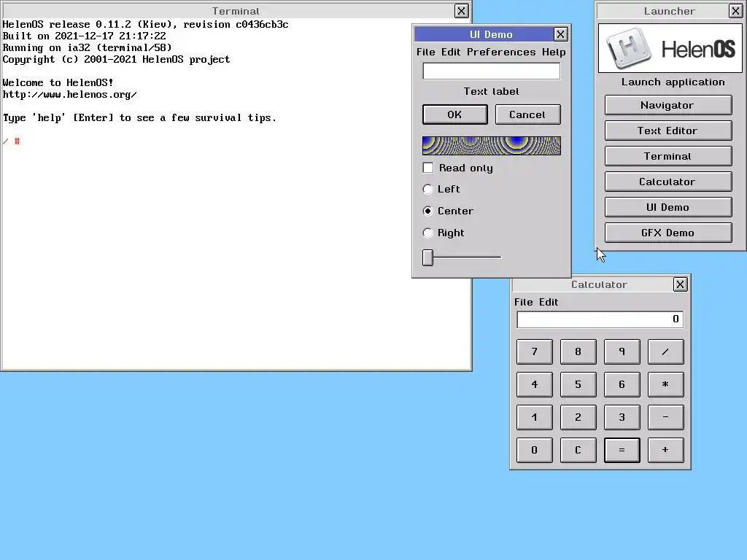Click the HelenOS logo in Launcher
This screenshot has width=747, height=560.
point(670,48)
